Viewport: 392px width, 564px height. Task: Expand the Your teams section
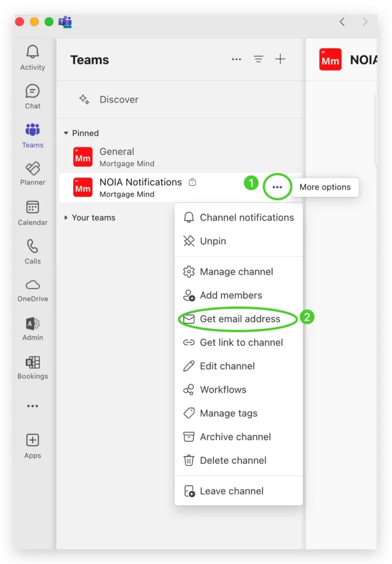pyautogui.click(x=67, y=218)
